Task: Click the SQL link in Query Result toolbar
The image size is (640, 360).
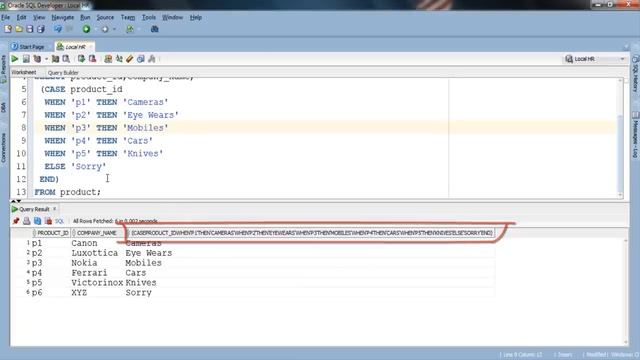Action: [60, 221]
